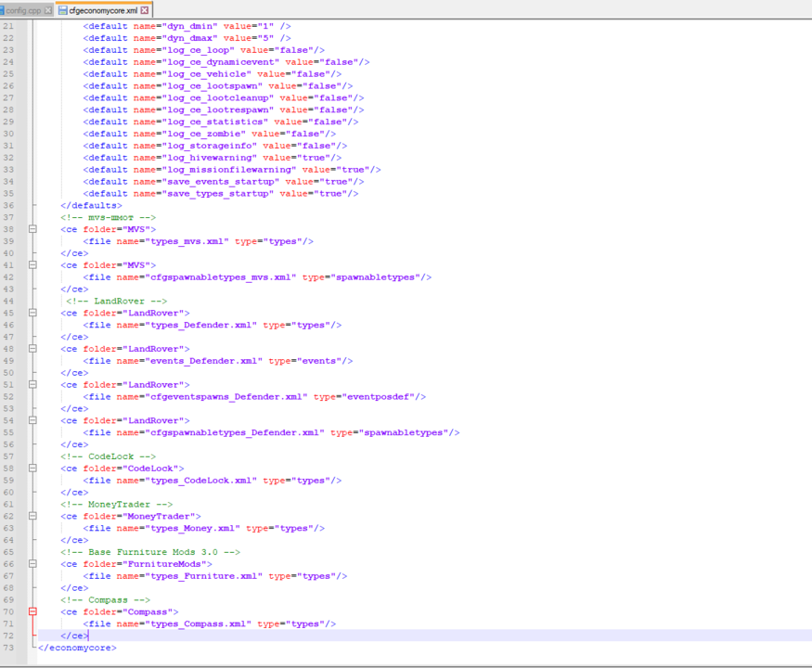Collapse the fold marker at line 41
The image size is (812, 668).
point(32,264)
